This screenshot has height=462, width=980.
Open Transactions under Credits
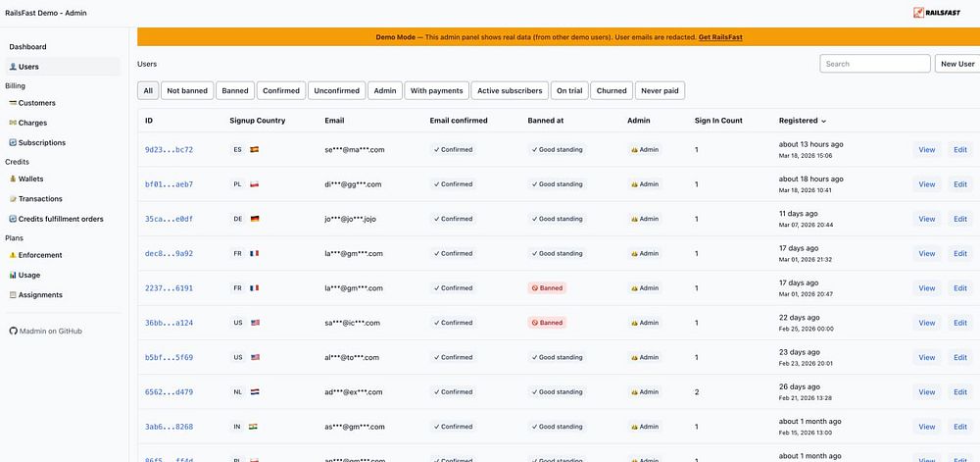(35, 199)
